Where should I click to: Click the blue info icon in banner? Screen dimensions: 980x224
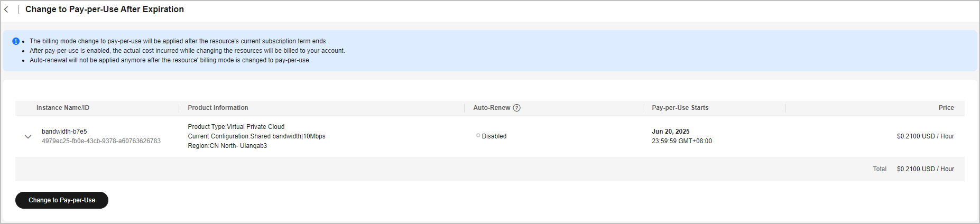pyautogui.click(x=16, y=41)
